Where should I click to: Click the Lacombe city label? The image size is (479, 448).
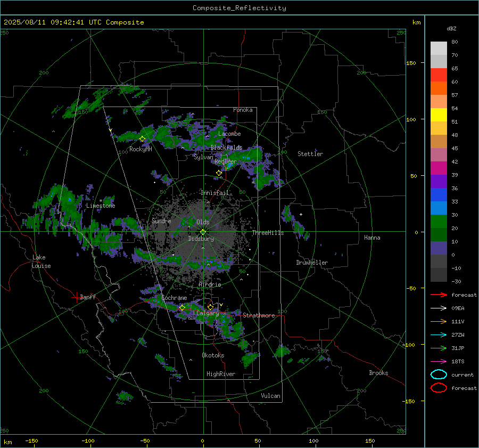[229, 134]
